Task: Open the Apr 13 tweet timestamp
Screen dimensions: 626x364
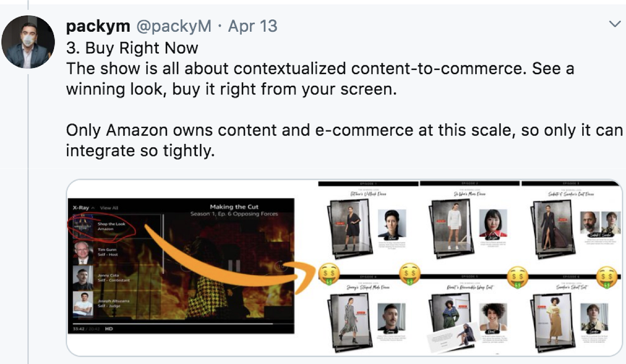Action: (x=252, y=26)
